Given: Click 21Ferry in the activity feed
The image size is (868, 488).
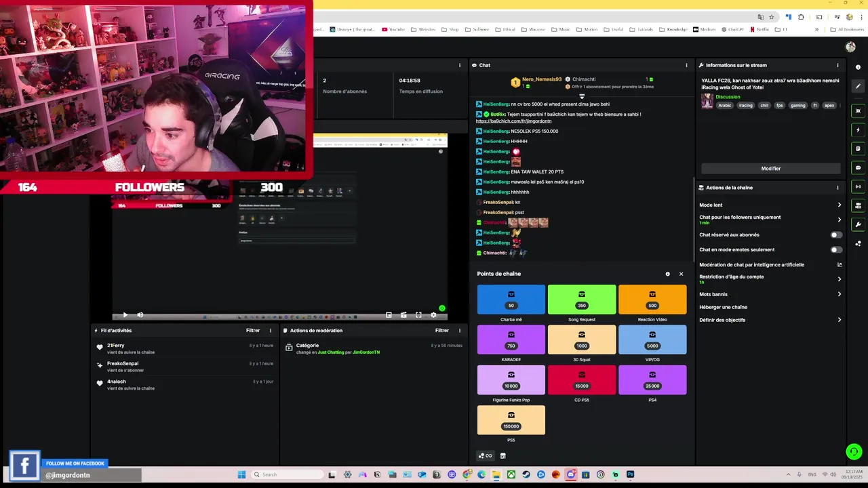Looking at the screenshot, I should coord(116,346).
